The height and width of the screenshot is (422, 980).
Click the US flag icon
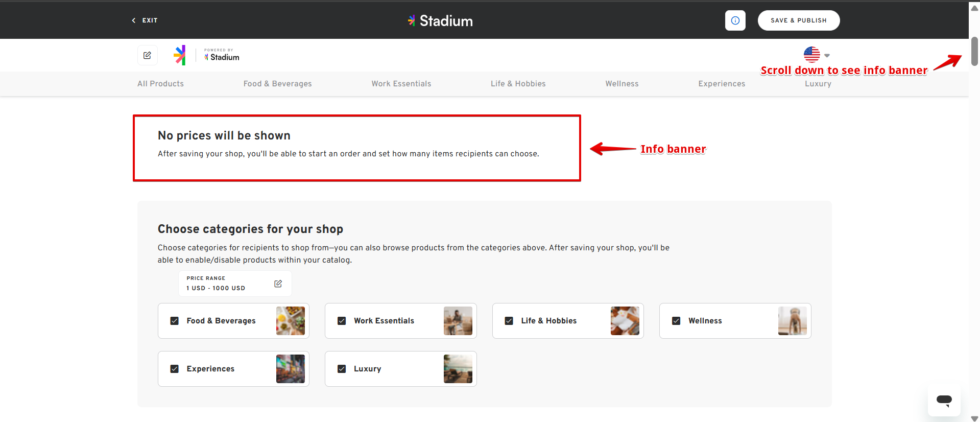tap(811, 54)
